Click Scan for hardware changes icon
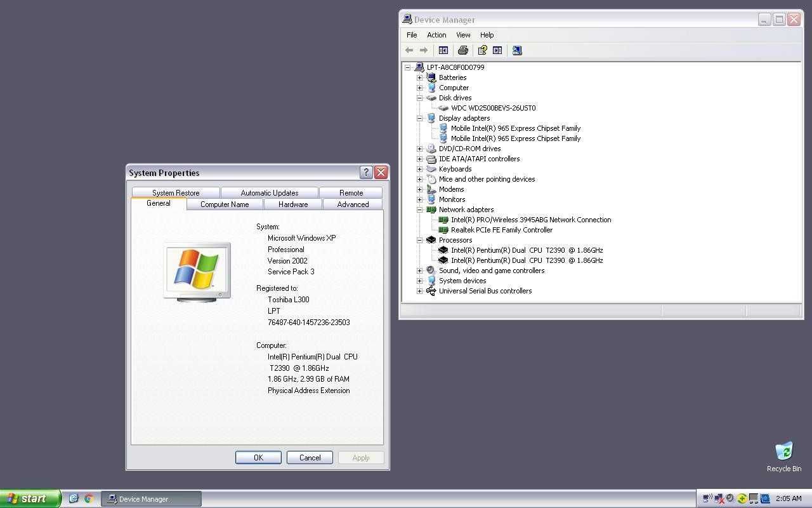Image resolution: width=812 pixels, height=508 pixels. click(517, 50)
